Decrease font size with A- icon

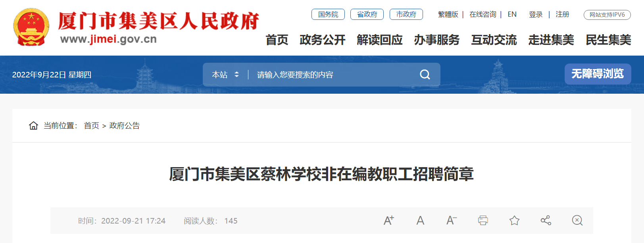pos(452,220)
